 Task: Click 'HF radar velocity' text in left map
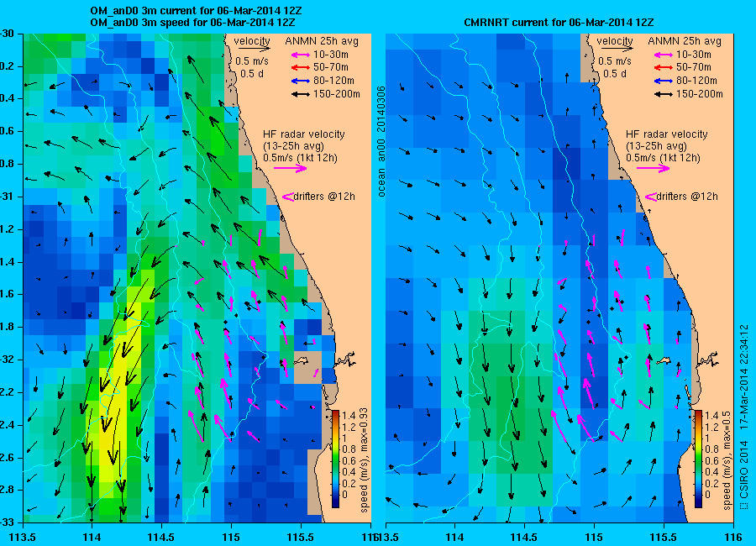tap(304, 134)
